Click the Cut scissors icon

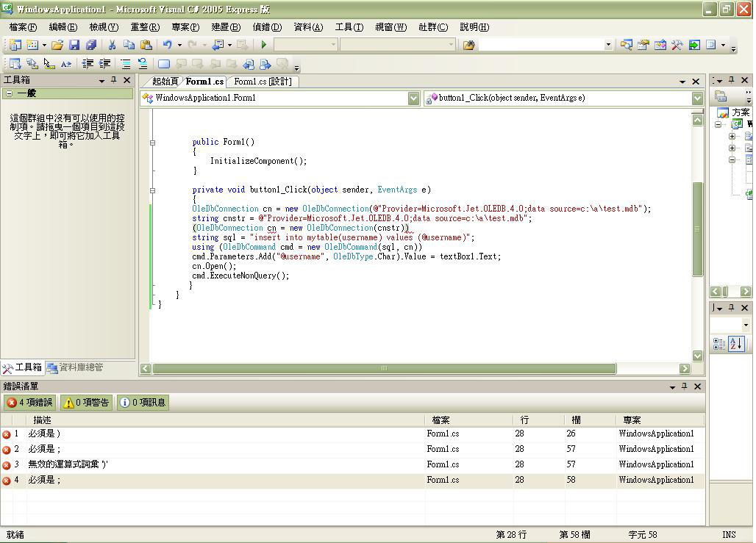[x=113, y=45]
